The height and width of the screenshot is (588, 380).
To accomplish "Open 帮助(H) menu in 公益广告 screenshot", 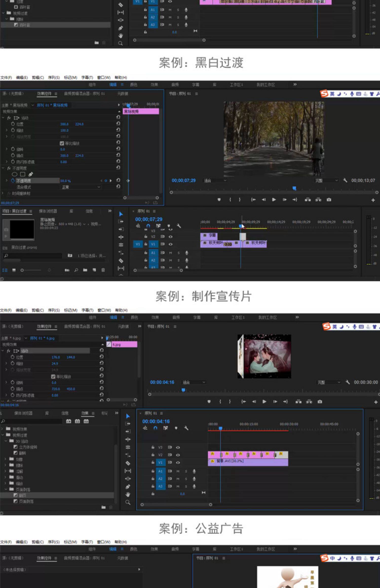I will (x=121, y=542).
